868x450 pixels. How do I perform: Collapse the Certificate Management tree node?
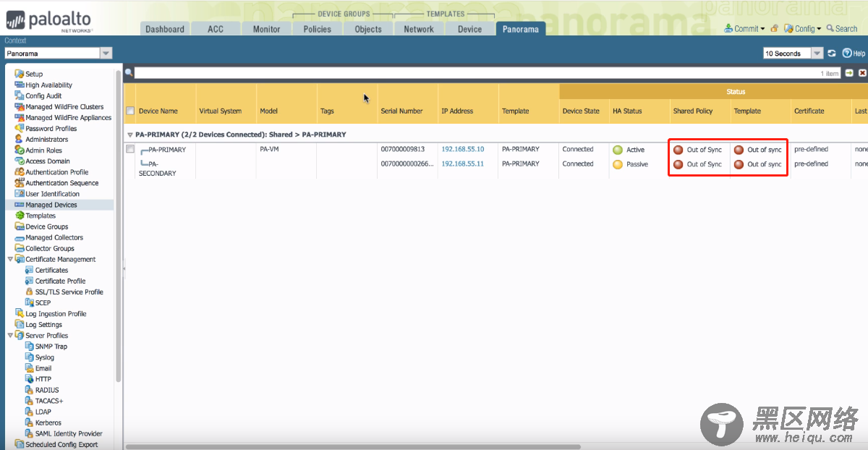9,259
